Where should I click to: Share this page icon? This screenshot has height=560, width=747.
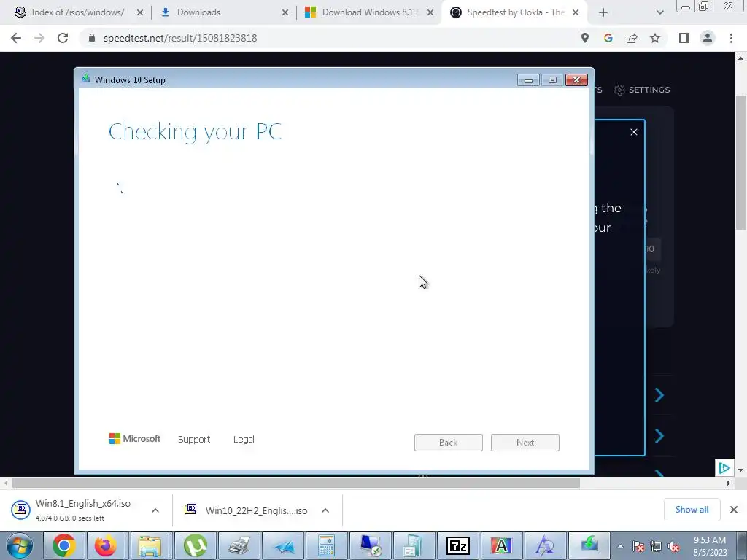click(x=632, y=38)
